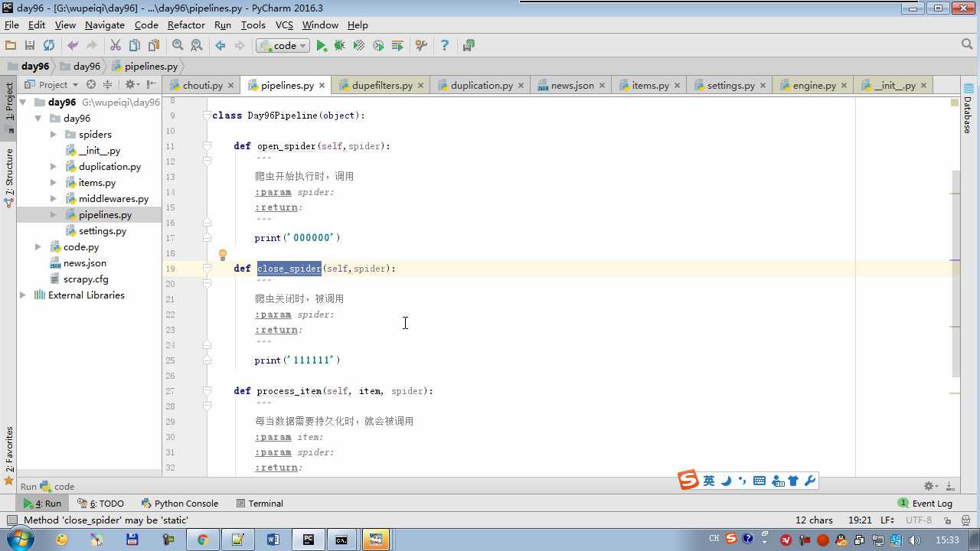Fold the close_spider method in gutter
This screenshot has height=551, width=980.
(207, 269)
